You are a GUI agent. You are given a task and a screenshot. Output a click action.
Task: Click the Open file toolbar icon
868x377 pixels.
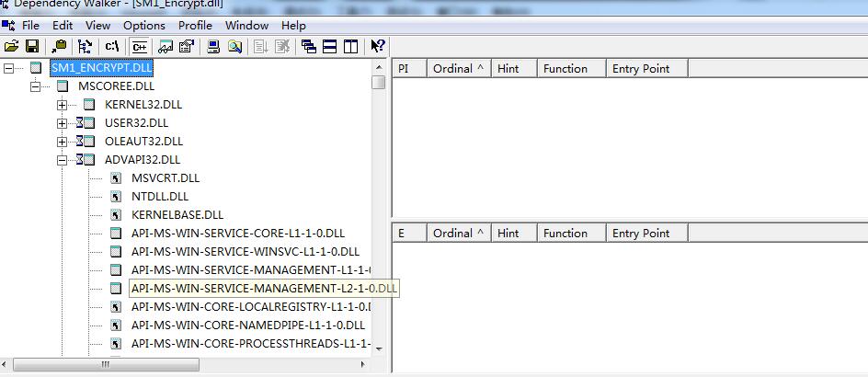pos(11,47)
